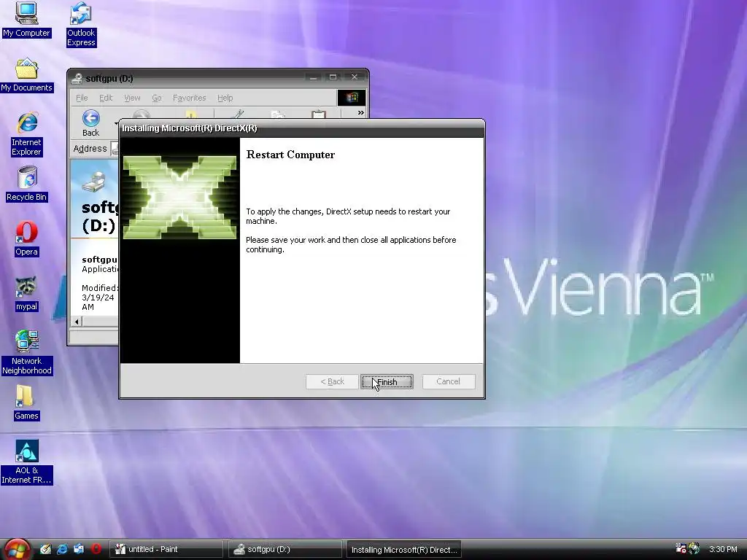The width and height of the screenshot is (747, 560).
Task: Expand the toolbar overflow chevron in softgpu
Action: 360,113
